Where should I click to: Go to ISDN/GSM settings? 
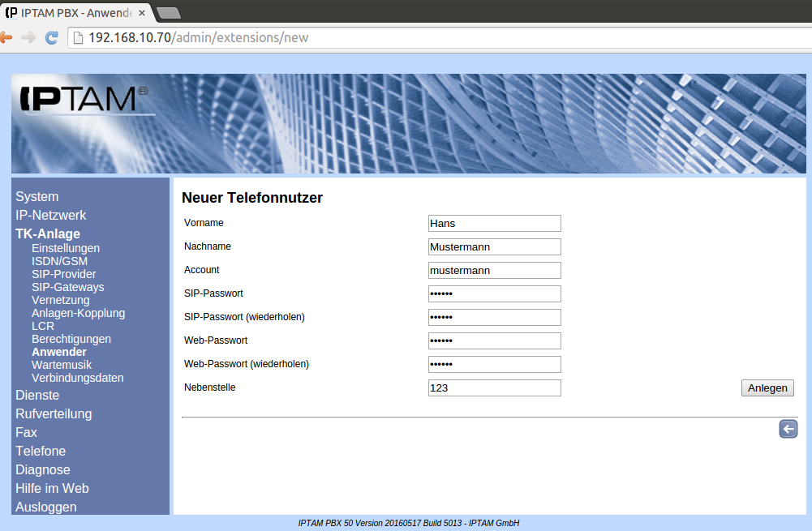tap(59, 261)
